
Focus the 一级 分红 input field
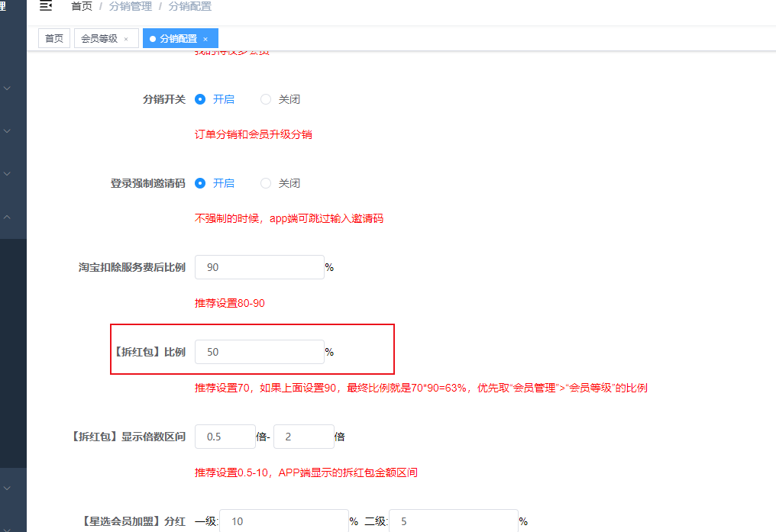tap(283, 521)
